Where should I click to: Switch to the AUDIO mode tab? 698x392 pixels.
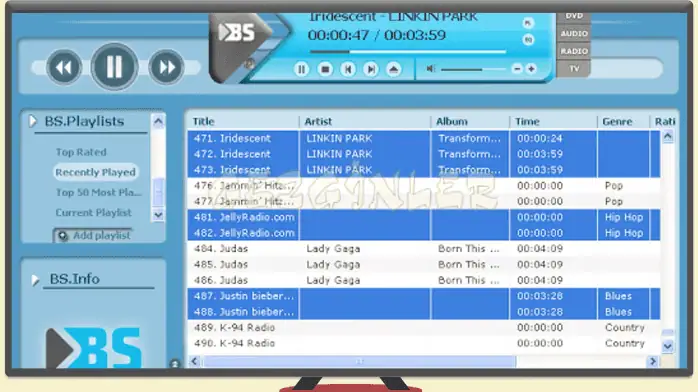tap(574, 34)
